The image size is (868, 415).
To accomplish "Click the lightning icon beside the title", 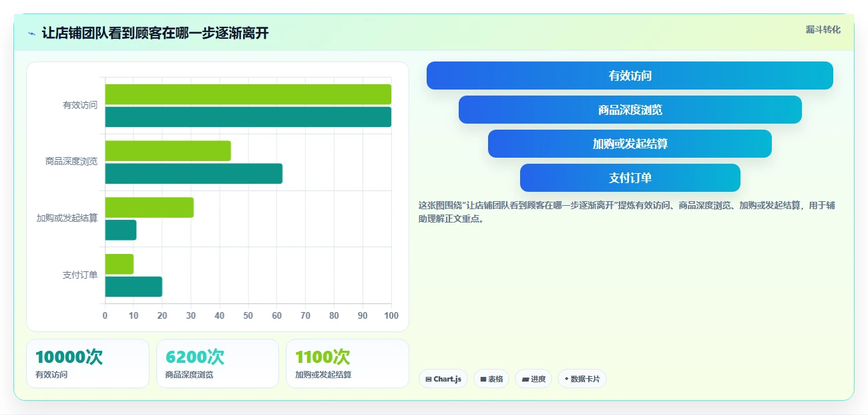I will (x=31, y=33).
